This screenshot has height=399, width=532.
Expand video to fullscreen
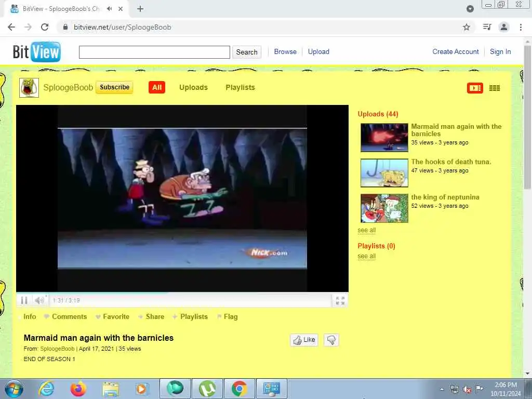pos(340,301)
